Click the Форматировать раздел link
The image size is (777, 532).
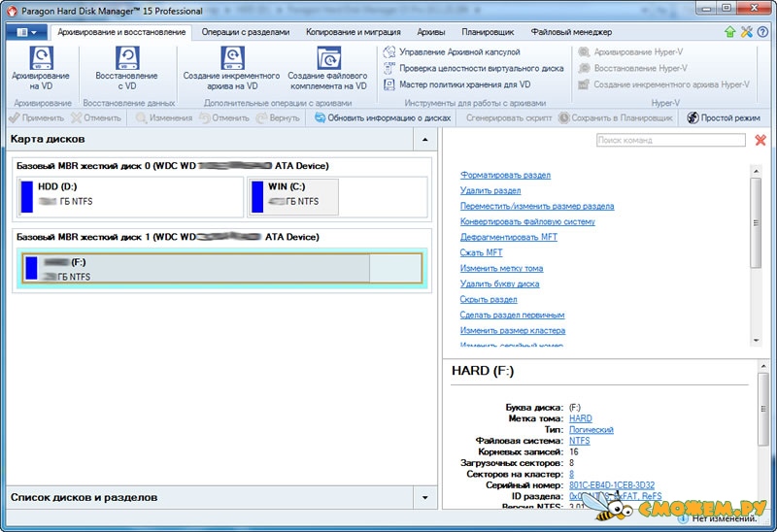[x=505, y=175]
